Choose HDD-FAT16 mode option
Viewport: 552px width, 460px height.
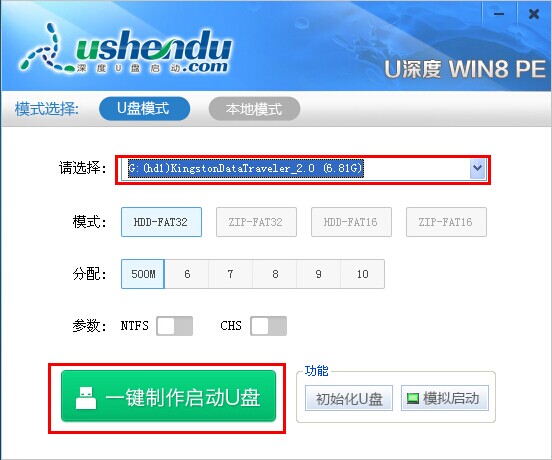click(351, 222)
